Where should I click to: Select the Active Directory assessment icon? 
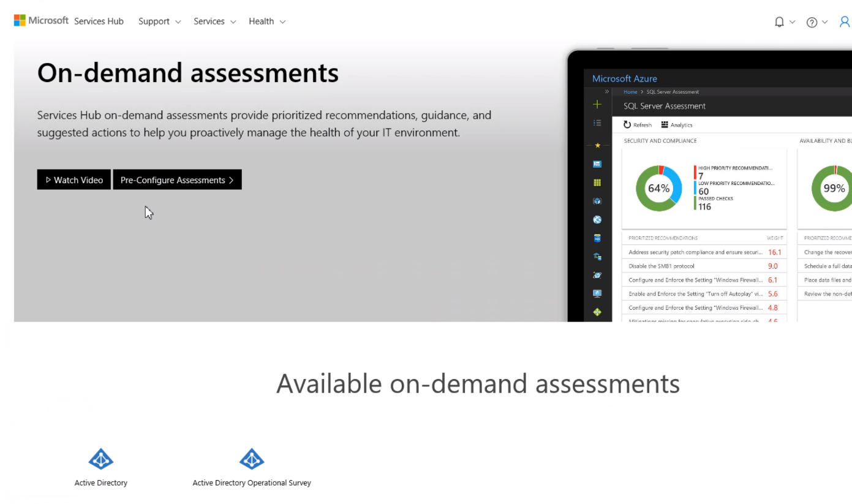(101, 459)
